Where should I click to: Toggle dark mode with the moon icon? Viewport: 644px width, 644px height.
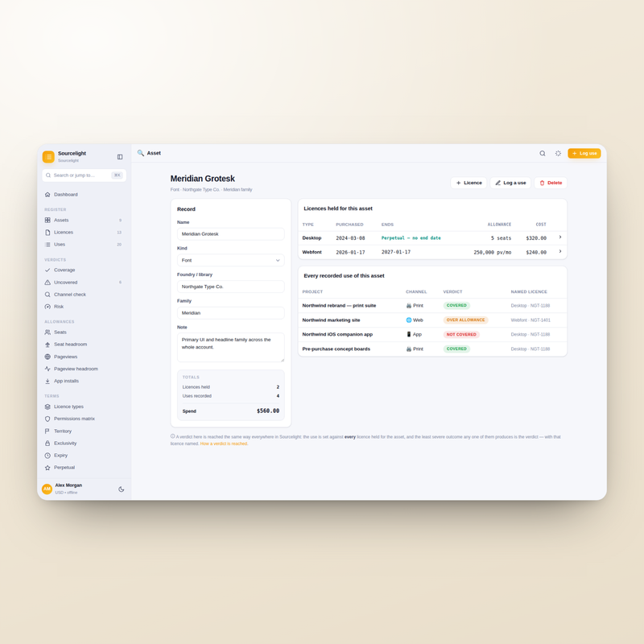point(122,489)
